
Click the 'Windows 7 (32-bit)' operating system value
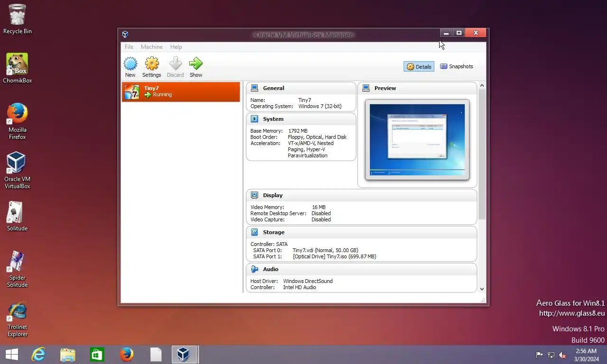(x=320, y=106)
